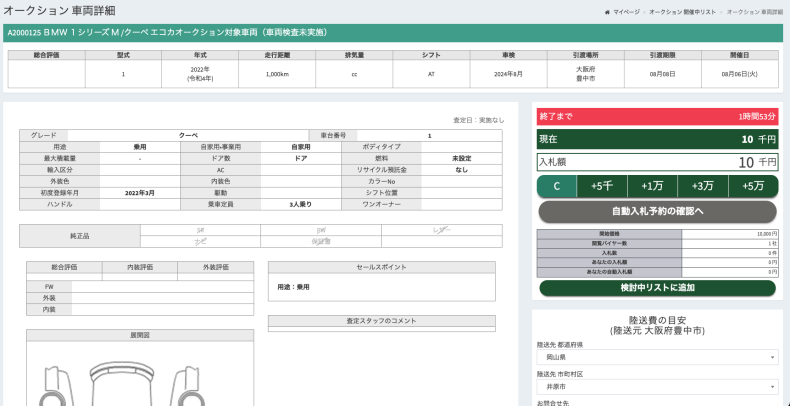Increase bid with the +5万 button
The width and height of the screenshot is (790, 406).
753,186
